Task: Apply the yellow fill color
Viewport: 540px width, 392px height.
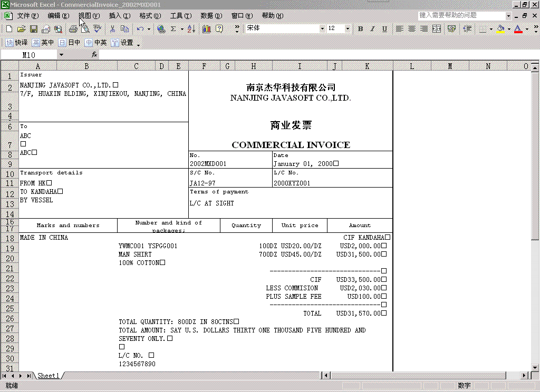Action: tap(501, 29)
